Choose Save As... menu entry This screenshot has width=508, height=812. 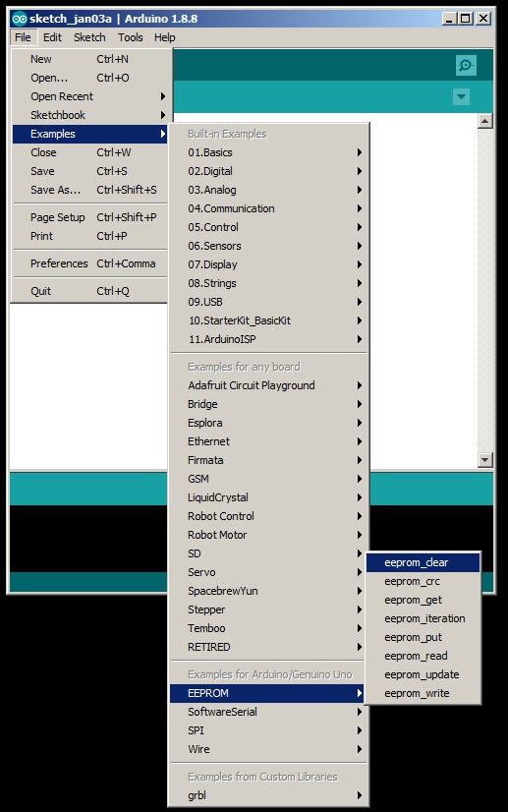coord(90,190)
